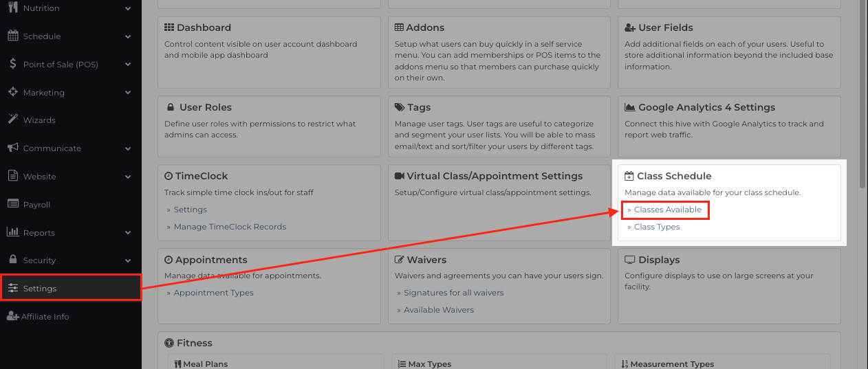Open the Payroll sidebar menu item

point(70,204)
